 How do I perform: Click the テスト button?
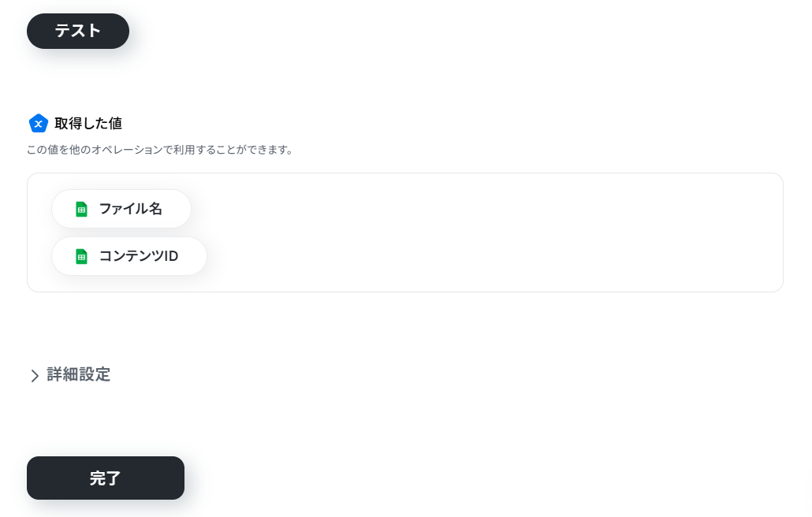pos(78,31)
